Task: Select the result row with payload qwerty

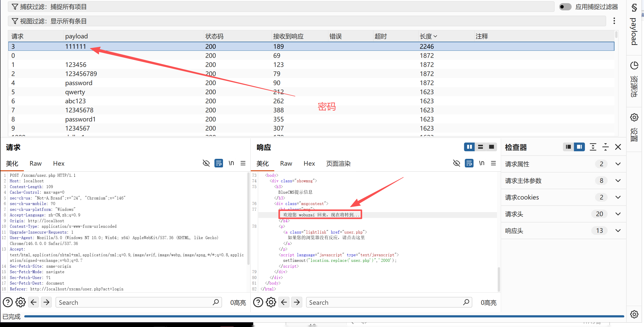Action: tap(311, 92)
